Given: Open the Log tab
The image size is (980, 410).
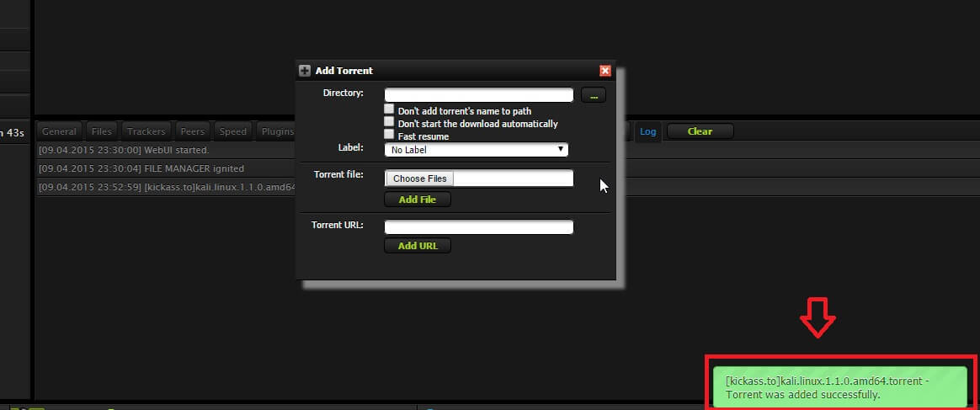Looking at the screenshot, I should click(x=647, y=131).
